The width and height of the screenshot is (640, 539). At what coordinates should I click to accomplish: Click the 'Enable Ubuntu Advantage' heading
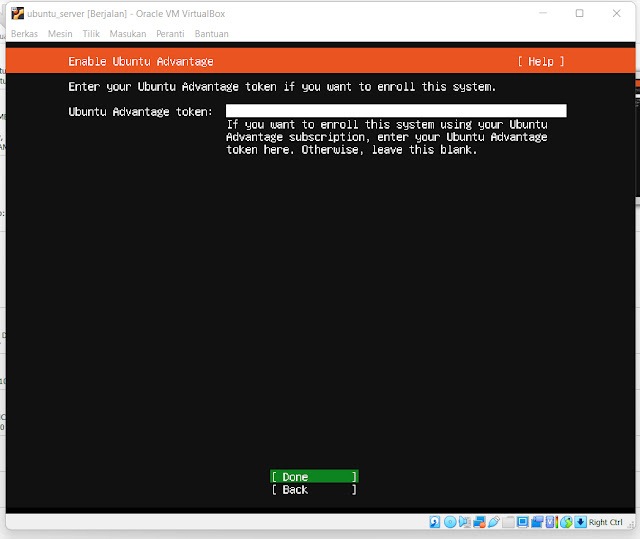[x=141, y=62]
